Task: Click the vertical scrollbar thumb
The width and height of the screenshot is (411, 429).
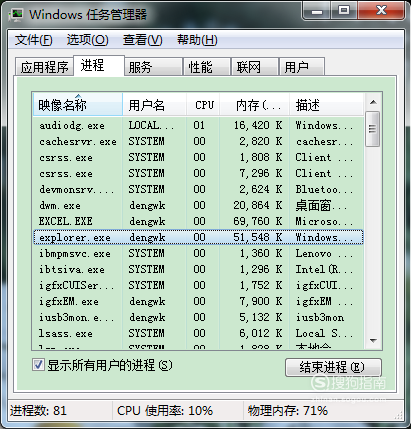Action: [x=373, y=129]
